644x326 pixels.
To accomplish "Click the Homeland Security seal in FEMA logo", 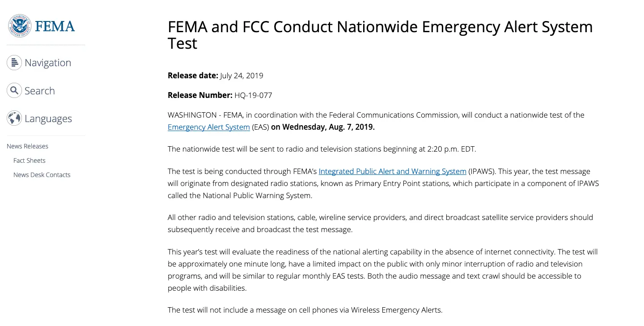I will [20, 25].
